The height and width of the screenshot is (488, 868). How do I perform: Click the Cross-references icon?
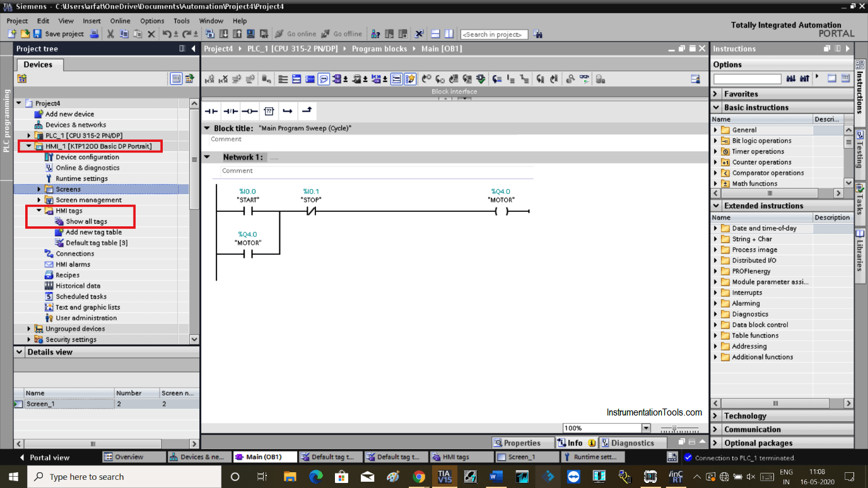[x=419, y=33]
